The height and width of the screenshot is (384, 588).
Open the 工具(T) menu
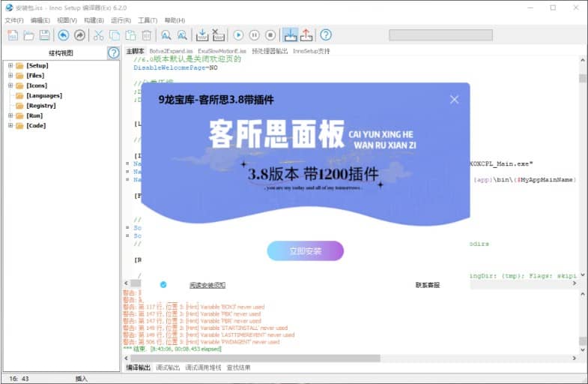(x=148, y=20)
